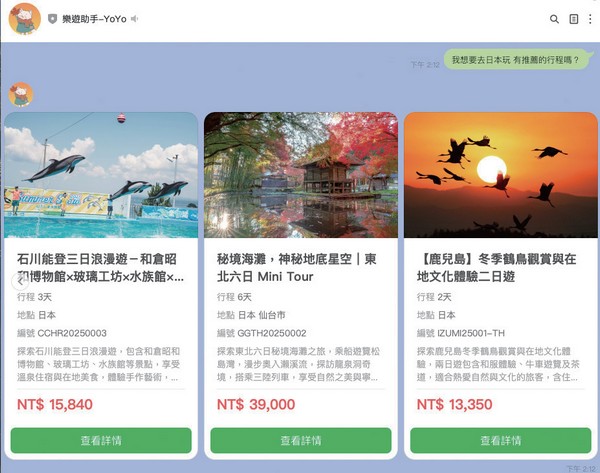The image size is (600, 473).
Task: Toggle the muted speaker icon beside YoYo name
Action: pos(134,19)
